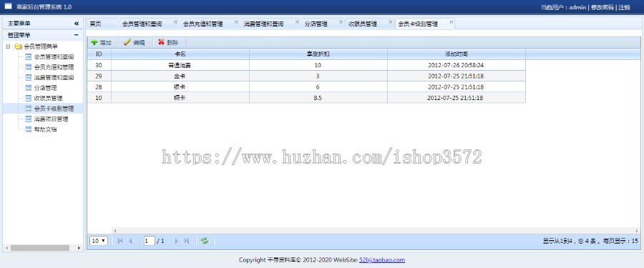Open 收银员管理 in the sidebar tree

pyautogui.click(x=48, y=99)
